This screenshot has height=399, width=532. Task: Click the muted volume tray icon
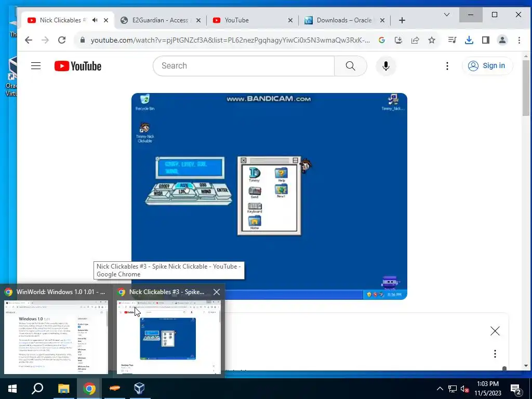pos(465,389)
